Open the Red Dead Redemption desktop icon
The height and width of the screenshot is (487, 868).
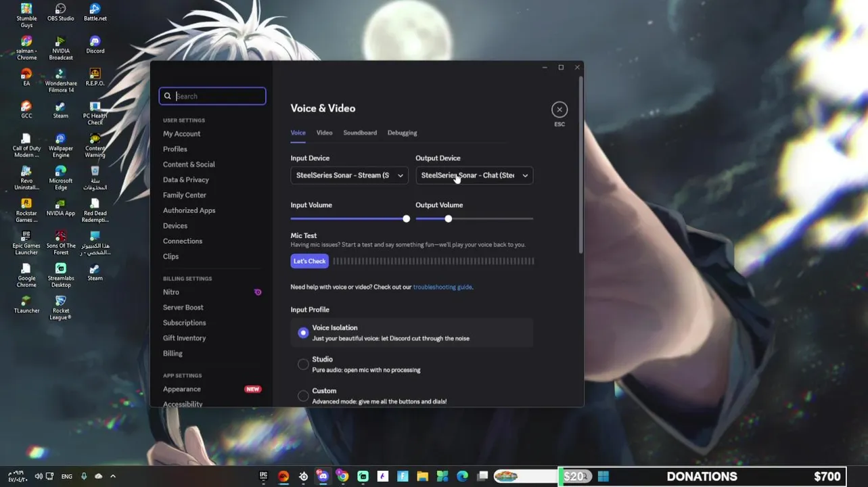click(95, 210)
